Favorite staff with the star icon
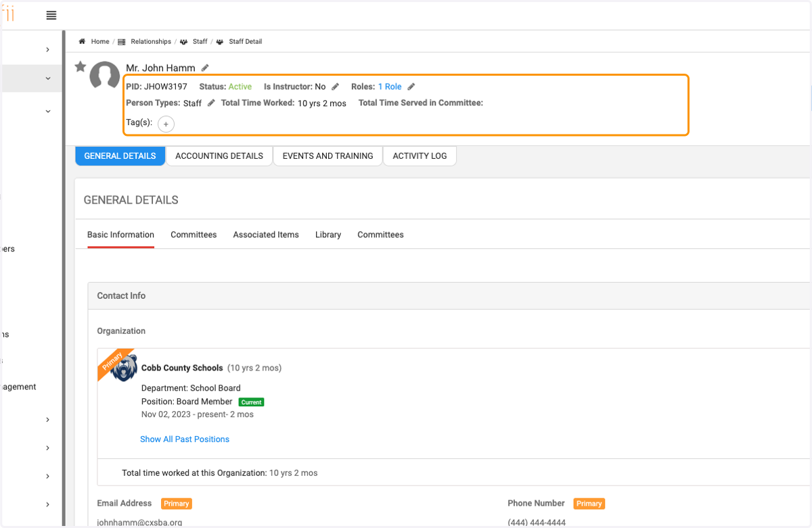The height and width of the screenshot is (528, 812). pos(81,66)
